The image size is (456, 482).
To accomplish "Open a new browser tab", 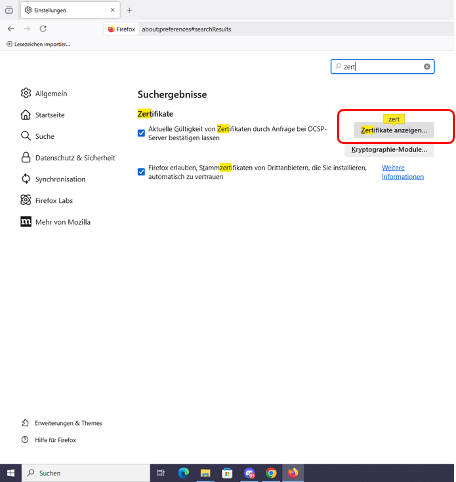I will pos(129,10).
